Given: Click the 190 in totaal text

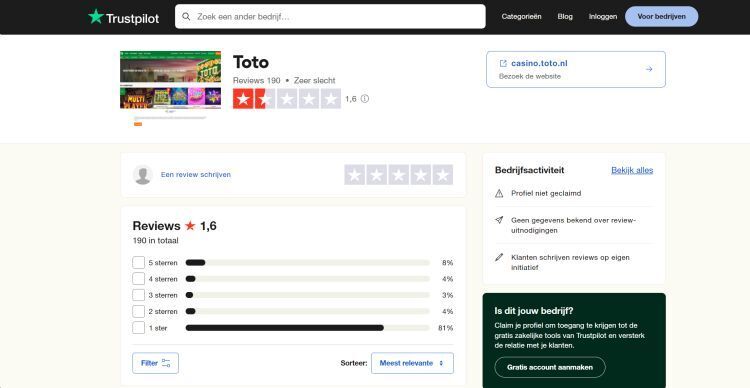Looking at the screenshot, I should coord(155,241).
